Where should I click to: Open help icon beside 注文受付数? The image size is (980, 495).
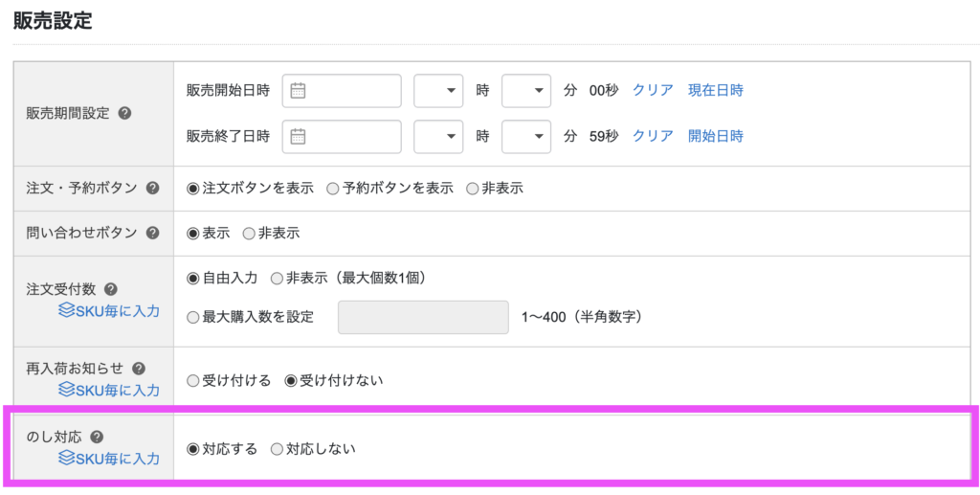111,289
